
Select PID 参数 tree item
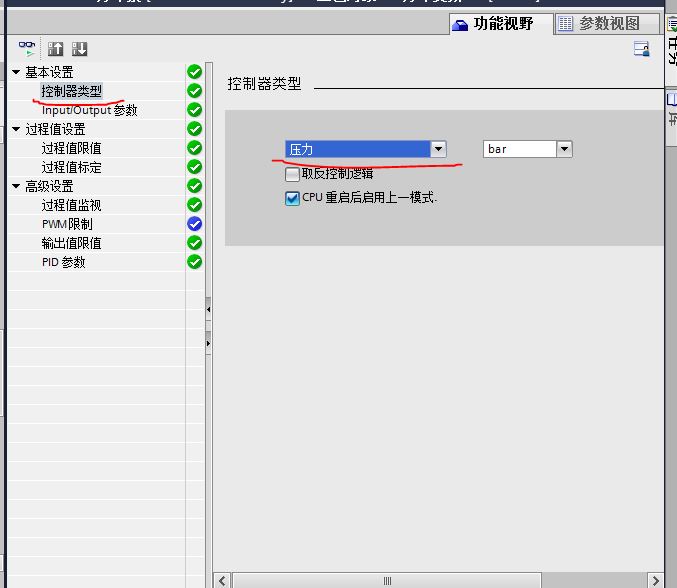[x=63, y=262]
